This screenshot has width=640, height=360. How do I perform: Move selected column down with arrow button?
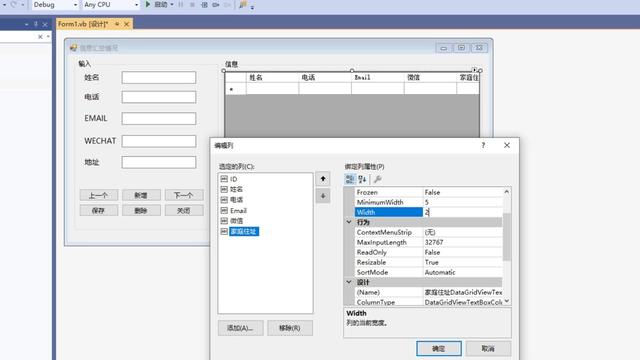(x=323, y=196)
